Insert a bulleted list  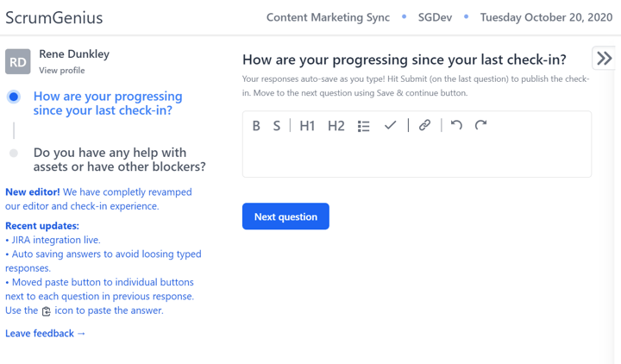(364, 126)
